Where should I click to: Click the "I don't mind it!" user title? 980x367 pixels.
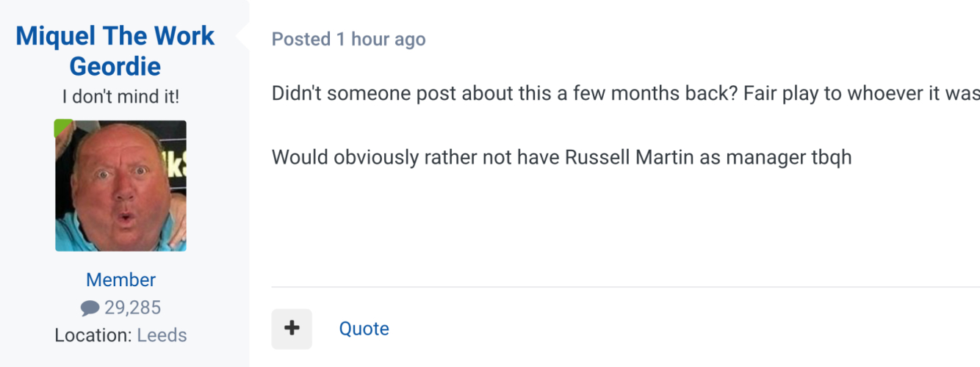coord(120,96)
